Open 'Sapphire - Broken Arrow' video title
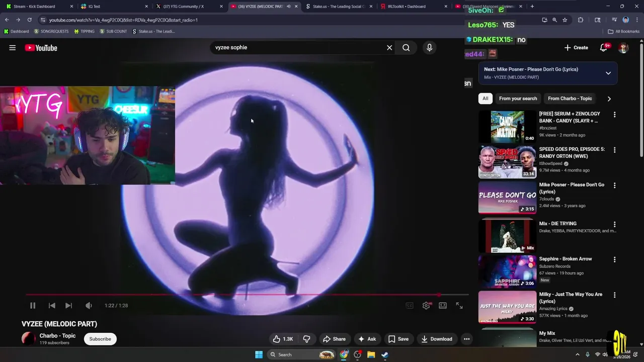This screenshot has height=362, width=644. [x=566, y=259]
